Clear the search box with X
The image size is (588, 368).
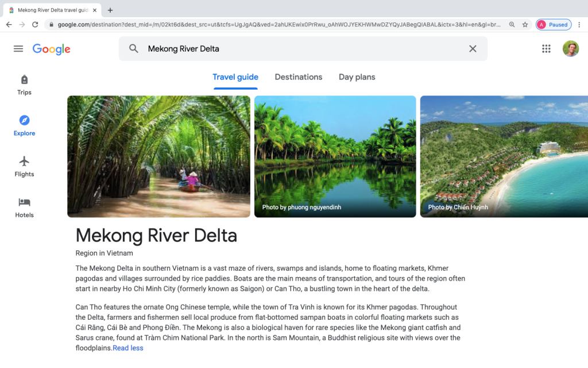473,49
